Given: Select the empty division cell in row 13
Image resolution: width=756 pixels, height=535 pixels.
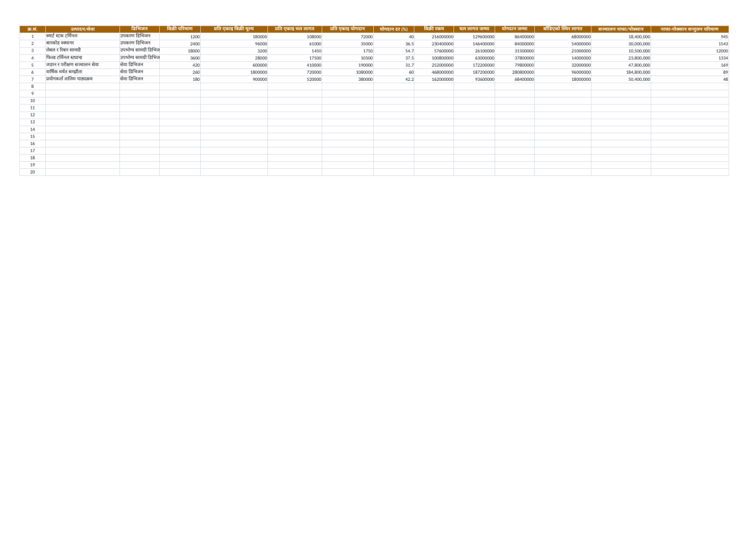Looking at the screenshot, I should pos(139,122).
